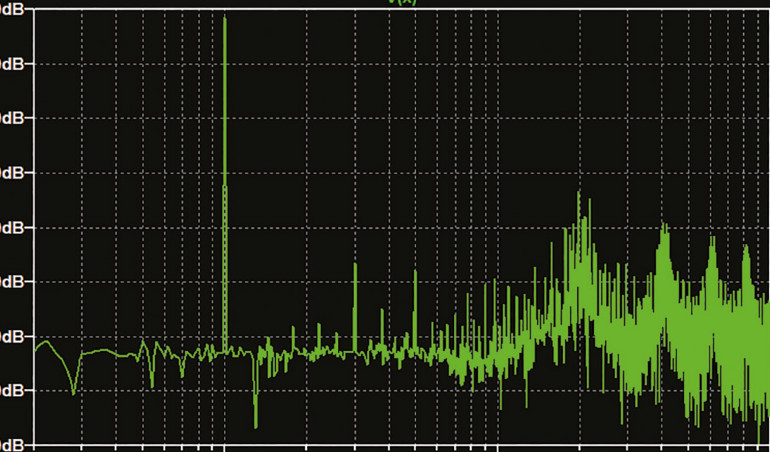Image resolution: width=770 pixels, height=452 pixels.
Task: Click the highest point of the broad noise hump
Action: tap(578, 192)
